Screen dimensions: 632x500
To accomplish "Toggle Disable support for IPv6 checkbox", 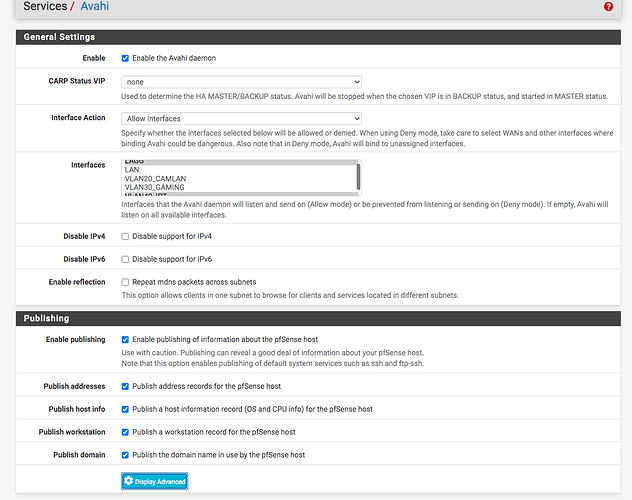I will [125, 259].
